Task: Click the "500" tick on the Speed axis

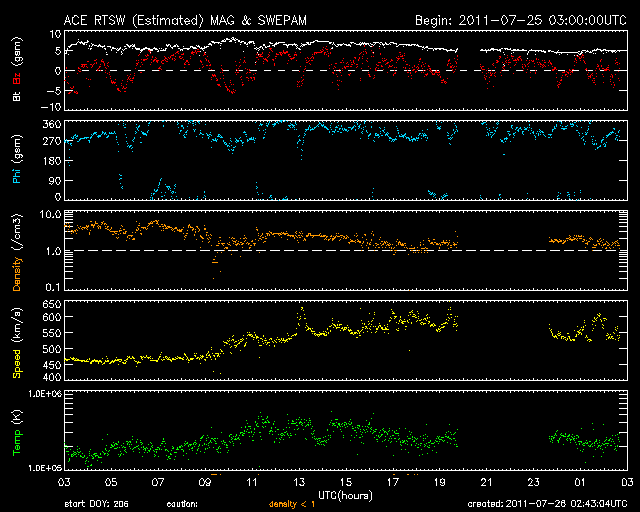Action: pyautogui.click(x=52, y=349)
